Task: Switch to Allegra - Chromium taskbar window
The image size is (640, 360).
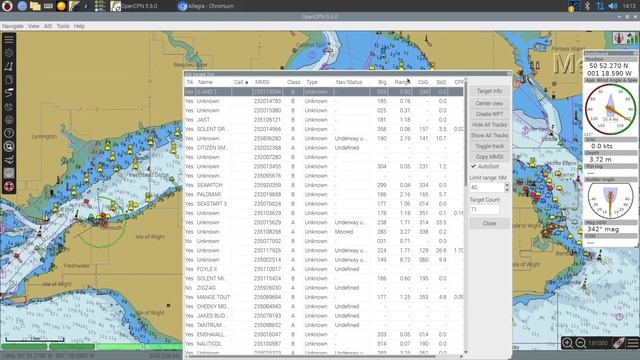Action: (x=207, y=6)
